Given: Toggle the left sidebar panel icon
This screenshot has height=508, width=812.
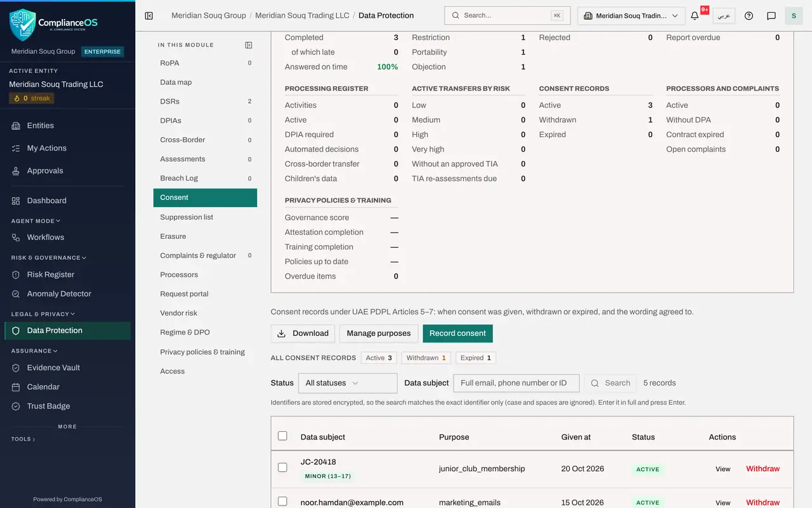Looking at the screenshot, I should (149, 15).
